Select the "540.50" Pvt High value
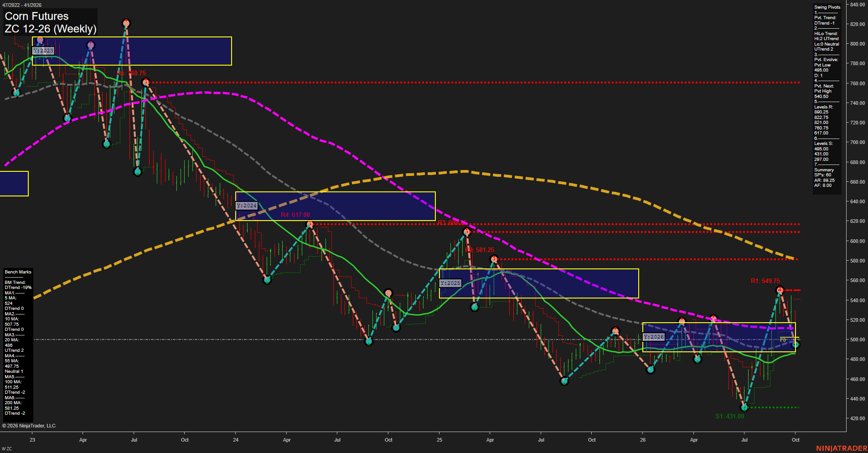 click(821, 97)
